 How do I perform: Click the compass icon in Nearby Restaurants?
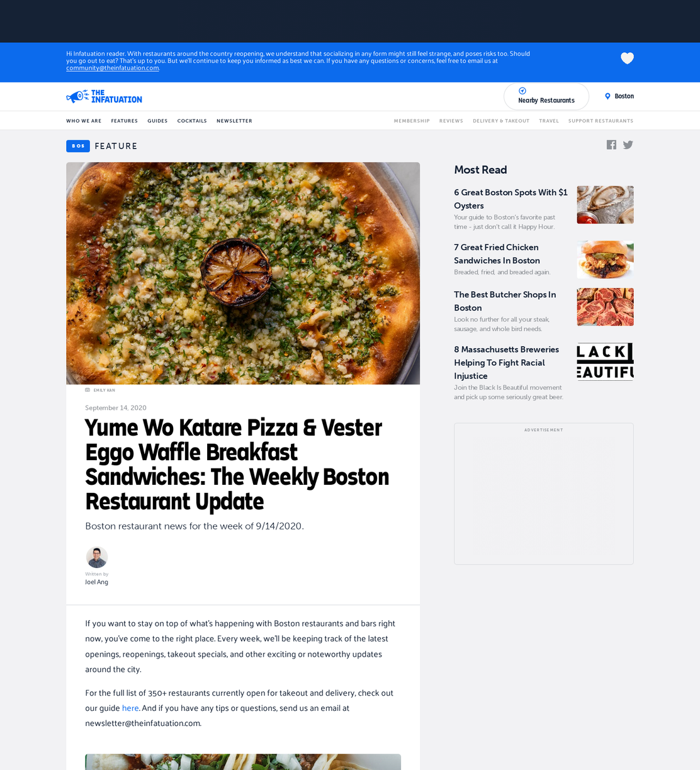(x=522, y=91)
